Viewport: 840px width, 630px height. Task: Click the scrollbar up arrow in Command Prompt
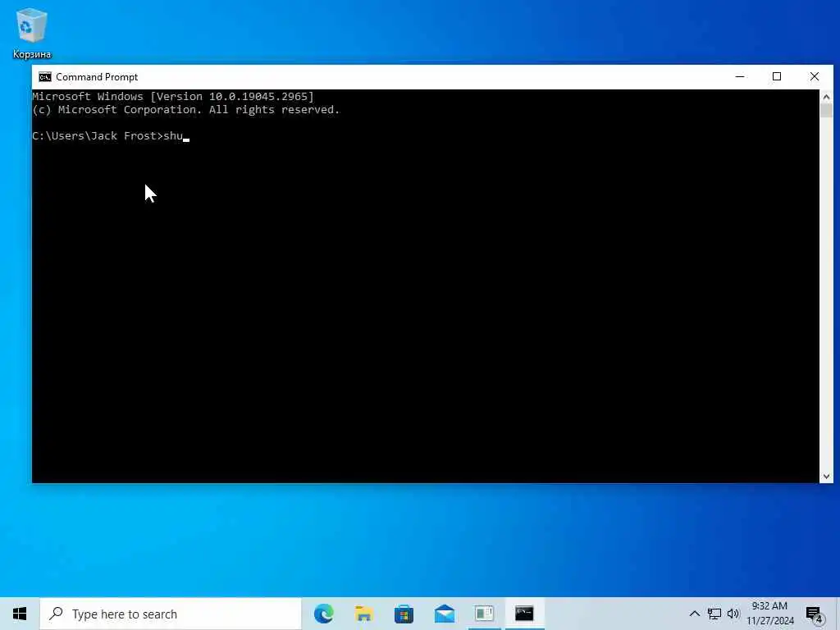[x=826, y=97]
